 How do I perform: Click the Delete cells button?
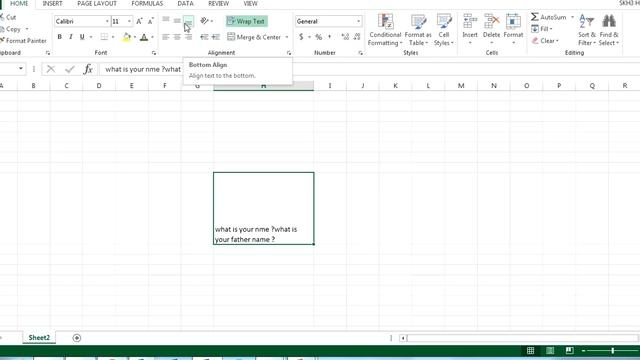click(x=491, y=29)
